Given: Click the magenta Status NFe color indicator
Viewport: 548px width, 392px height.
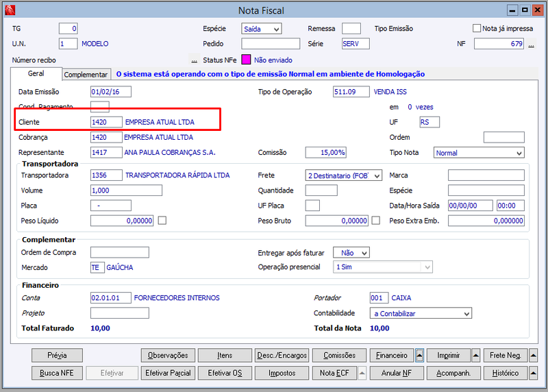Looking at the screenshot, I should [246, 60].
